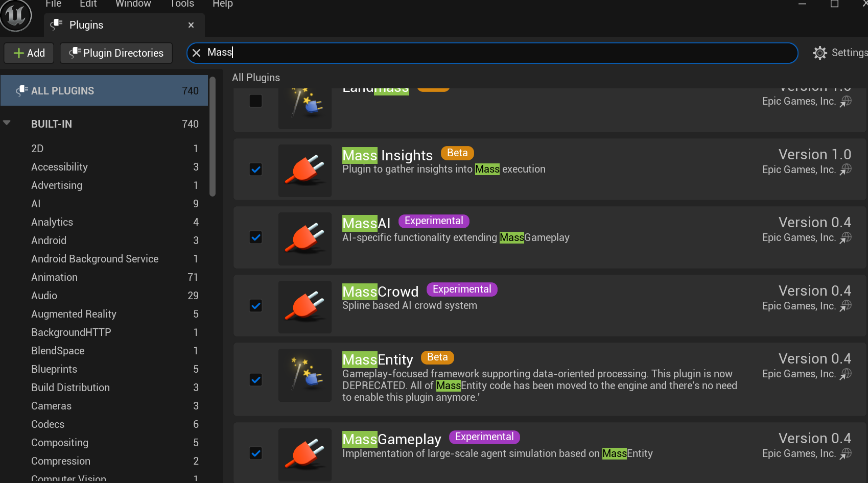The width and height of the screenshot is (868, 483).
Task: Open the Tools menu
Action: coord(182,4)
